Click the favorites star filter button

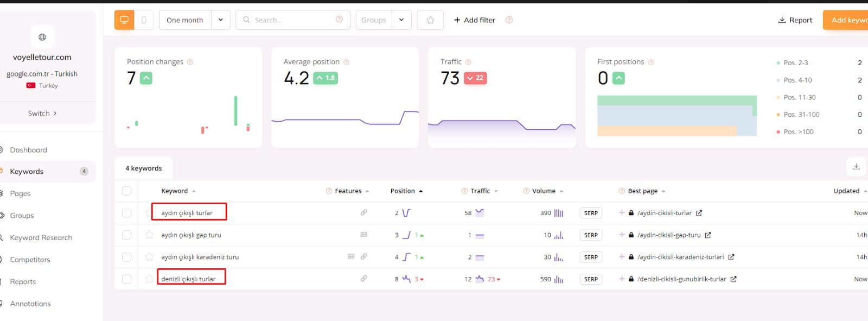pyautogui.click(x=430, y=20)
